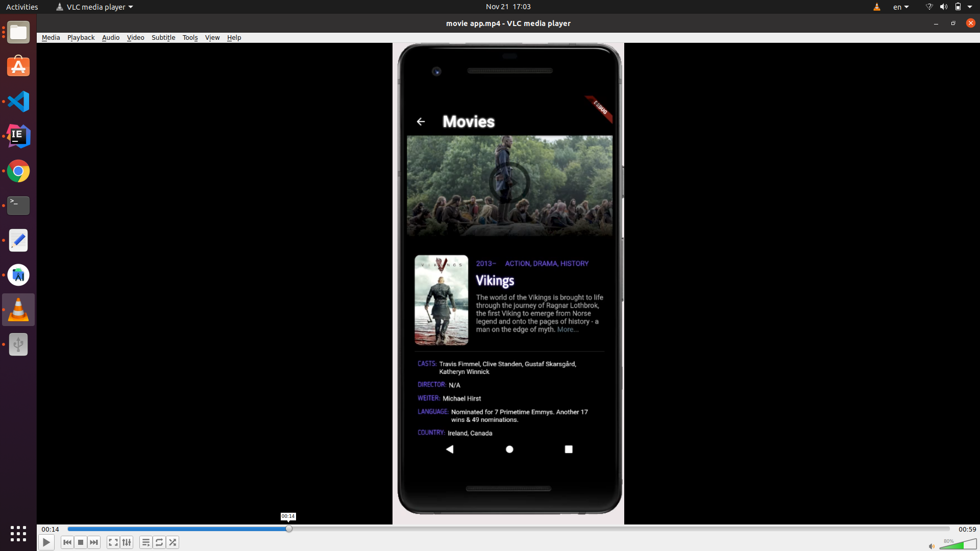
Task: Open the Media menu
Action: tap(51, 37)
